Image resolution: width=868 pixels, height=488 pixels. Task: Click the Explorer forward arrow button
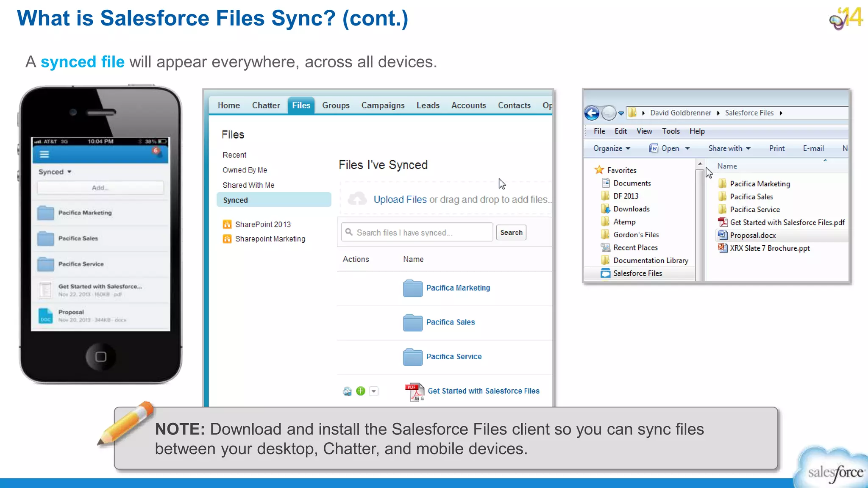[x=609, y=113]
